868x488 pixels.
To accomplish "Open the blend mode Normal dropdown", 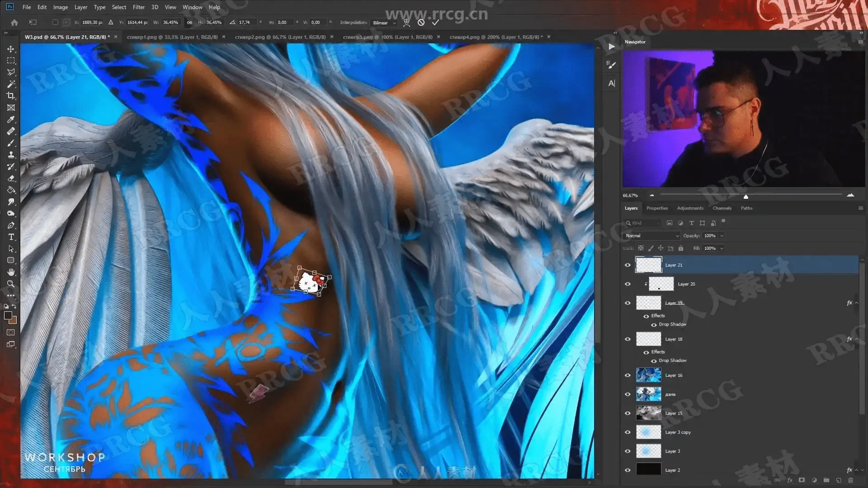I will point(652,236).
